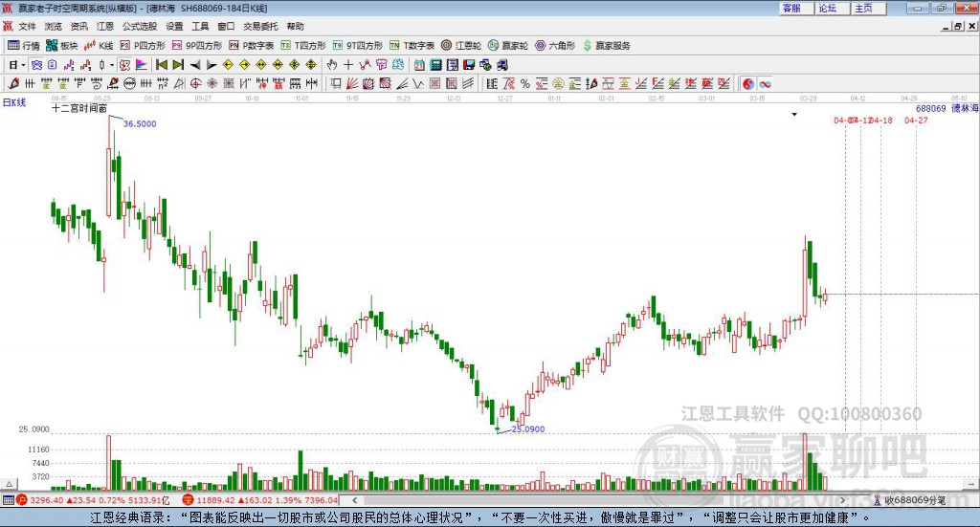This screenshot has width=980, height=527.
Task: Select the circled crosshair target tool
Action: (x=195, y=83)
